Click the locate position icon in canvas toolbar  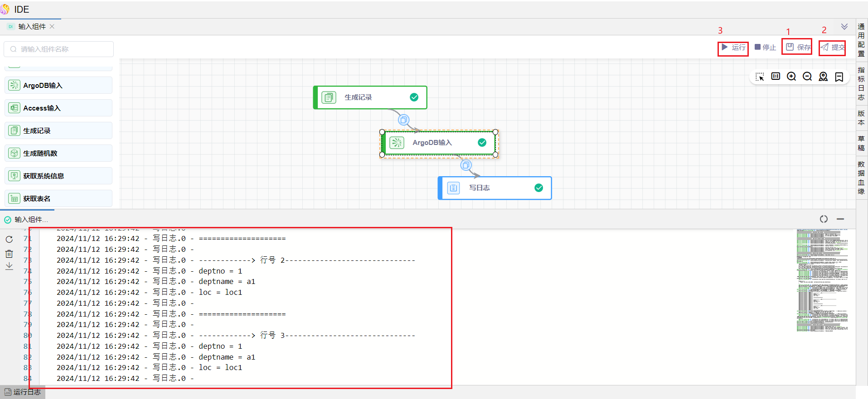pyautogui.click(x=823, y=77)
